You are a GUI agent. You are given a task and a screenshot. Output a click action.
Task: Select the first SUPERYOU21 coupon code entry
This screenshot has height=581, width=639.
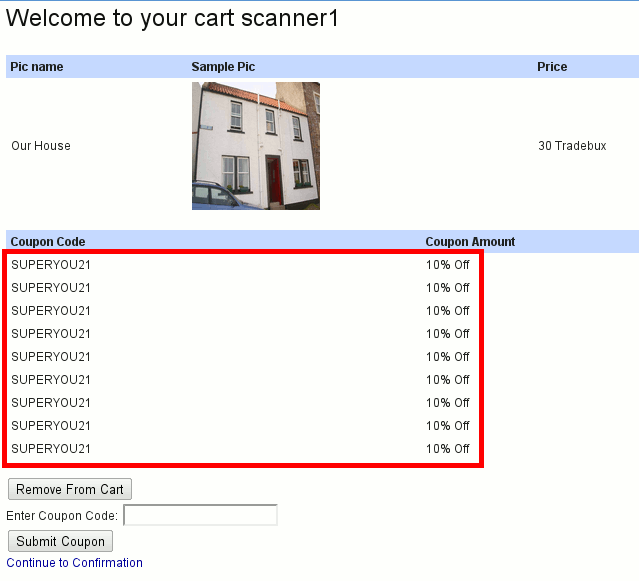pyautogui.click(x=51, y=265)
